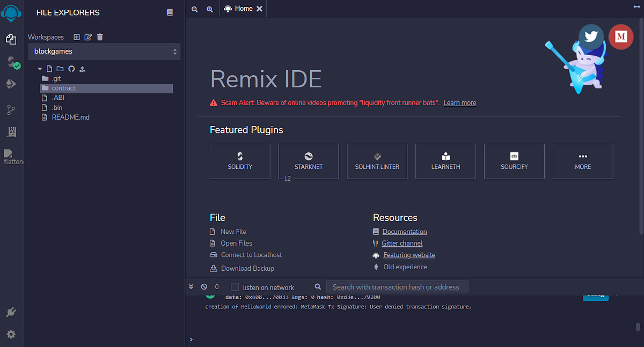Click the transaction hash search field
Image resolution: width=644 pixels, height=347 pixels.
[x=397, y=286]
